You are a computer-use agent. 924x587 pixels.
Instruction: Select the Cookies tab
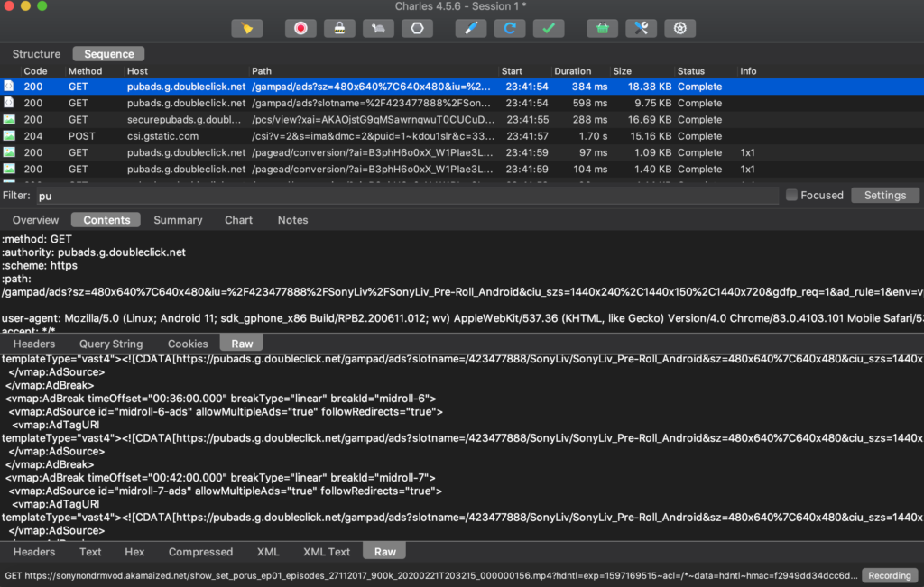pyautogui.click(x=188, y=344)
